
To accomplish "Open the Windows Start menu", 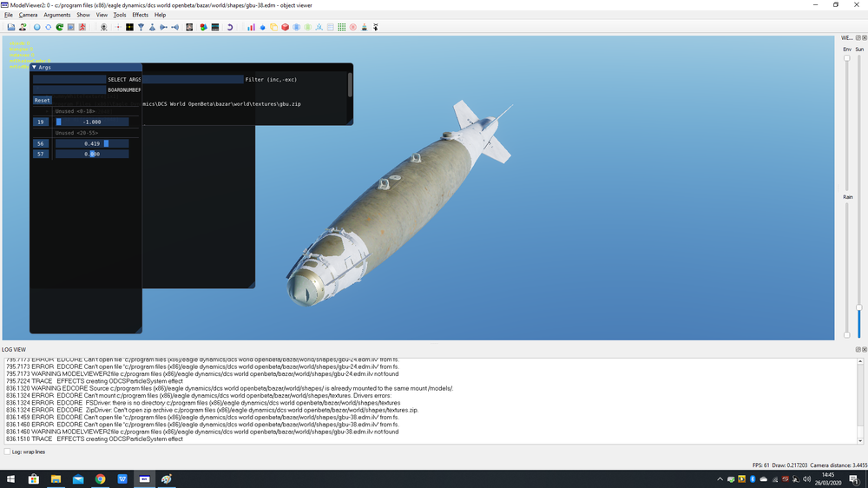I will point(11,479).
